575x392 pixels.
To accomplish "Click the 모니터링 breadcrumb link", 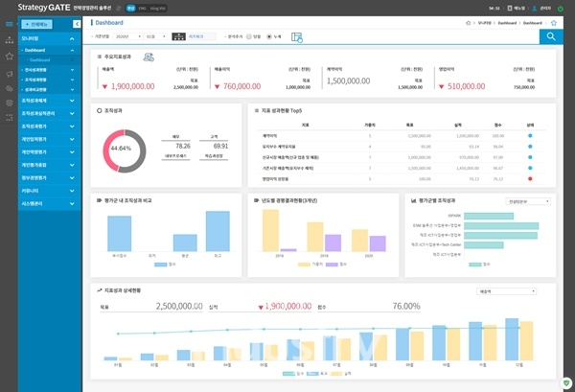I will tap(484, 23).
